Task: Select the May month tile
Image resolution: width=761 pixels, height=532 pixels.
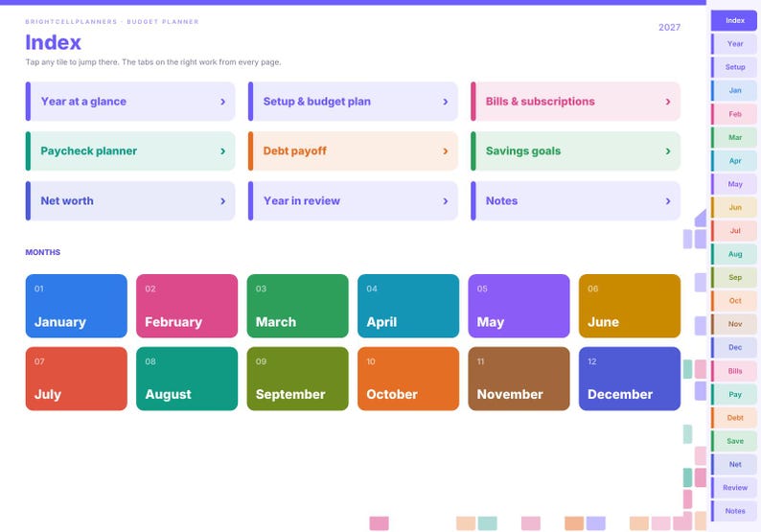Action: [x=519, y=306]
